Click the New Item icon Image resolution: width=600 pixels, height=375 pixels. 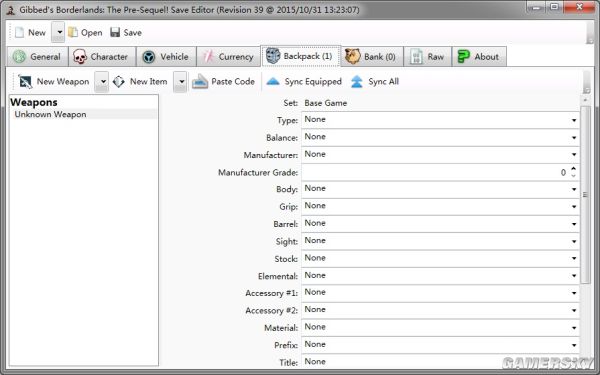[x=119, y=82]
